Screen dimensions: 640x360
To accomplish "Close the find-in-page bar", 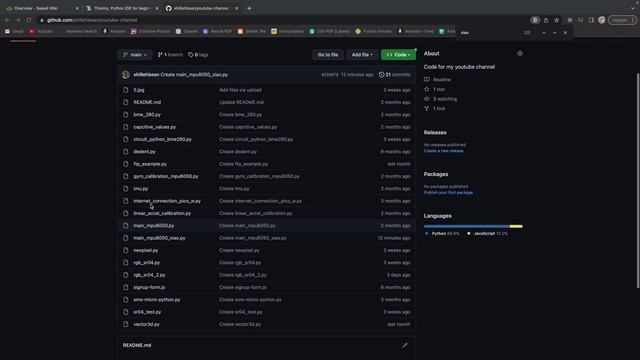I will click(565, 33).
